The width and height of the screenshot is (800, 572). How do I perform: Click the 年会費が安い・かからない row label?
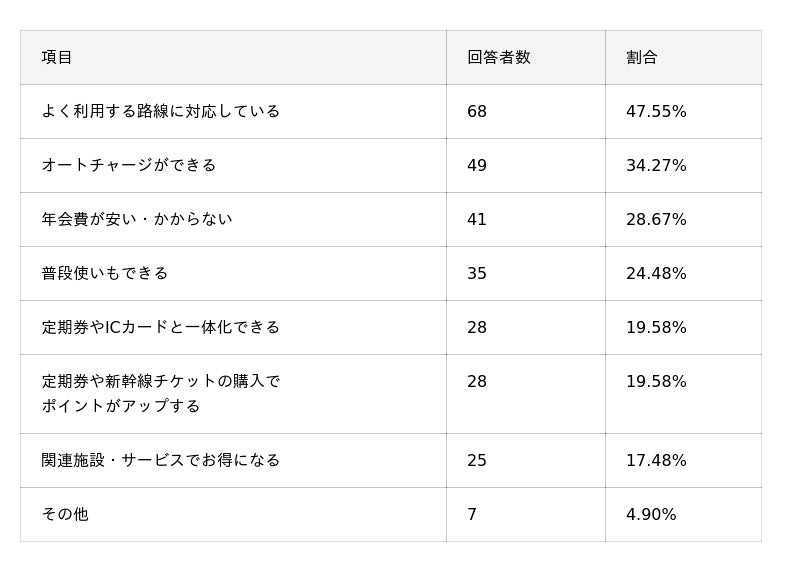coord(136,220)
